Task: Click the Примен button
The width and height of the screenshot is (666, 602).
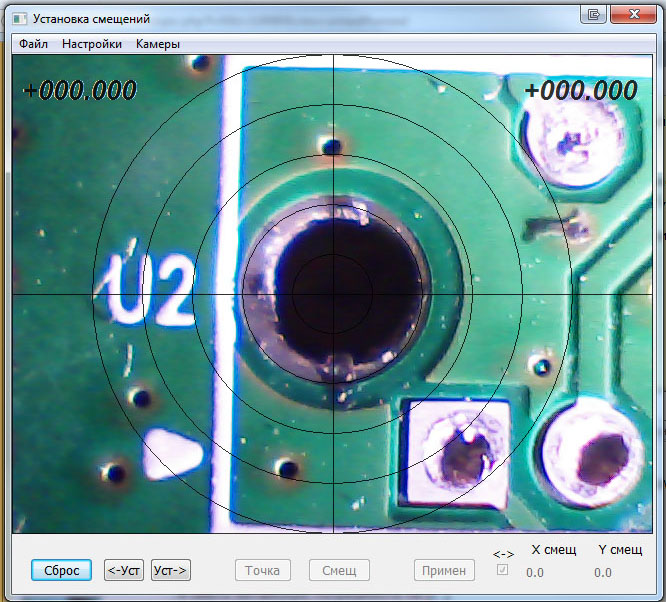Action: (x=444, y=570)
